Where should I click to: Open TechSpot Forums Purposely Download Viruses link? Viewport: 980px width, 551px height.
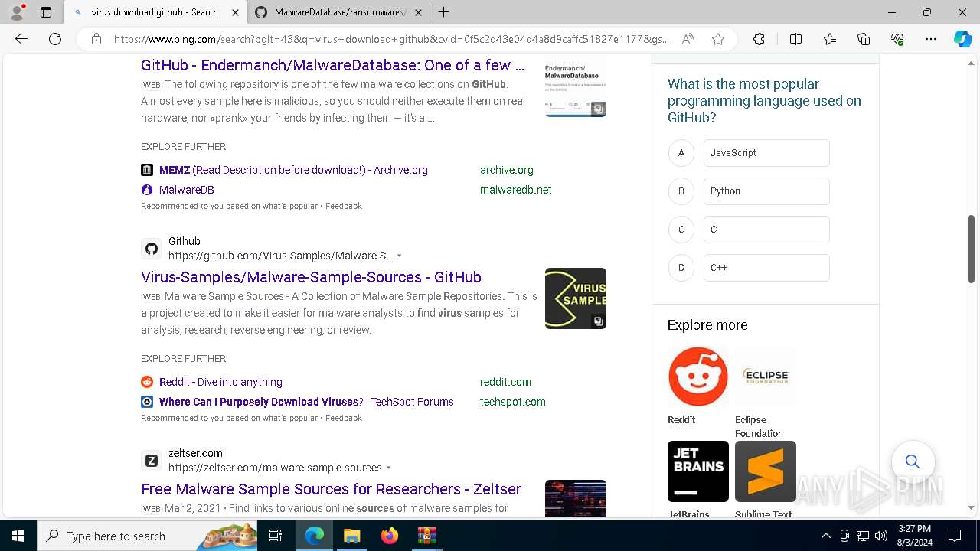pos(306,402)
